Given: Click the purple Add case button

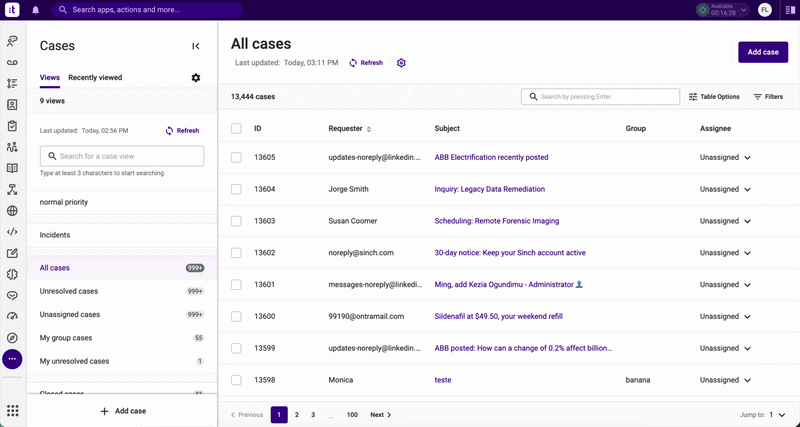Looking at the screenshot, I should 763,52.
